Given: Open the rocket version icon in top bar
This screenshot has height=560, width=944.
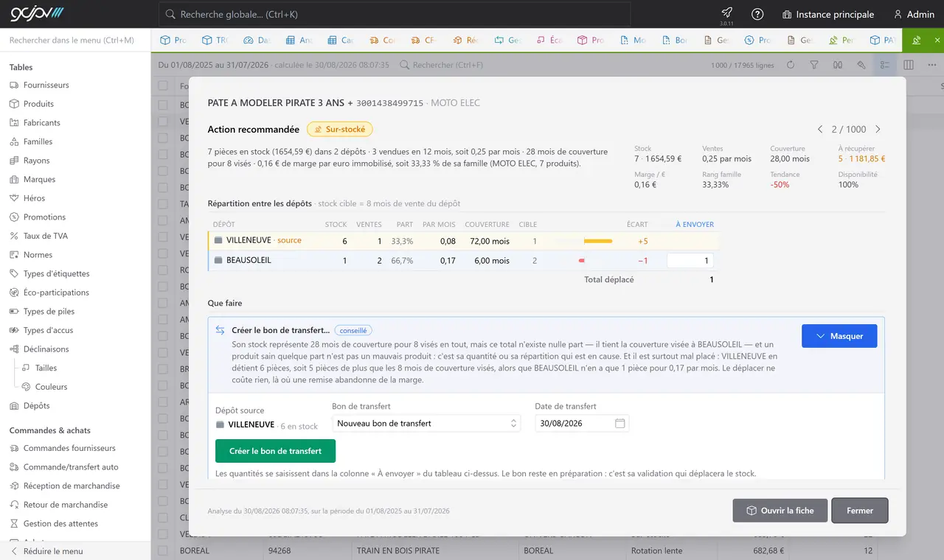Looking at the screenshot, I should point(726,13).
